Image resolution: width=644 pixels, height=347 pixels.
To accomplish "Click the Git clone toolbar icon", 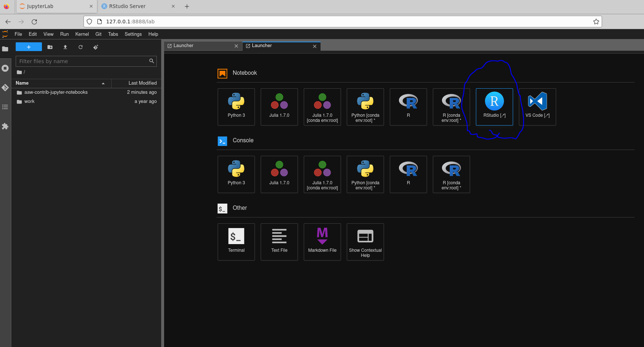I will tap(96, 47).
